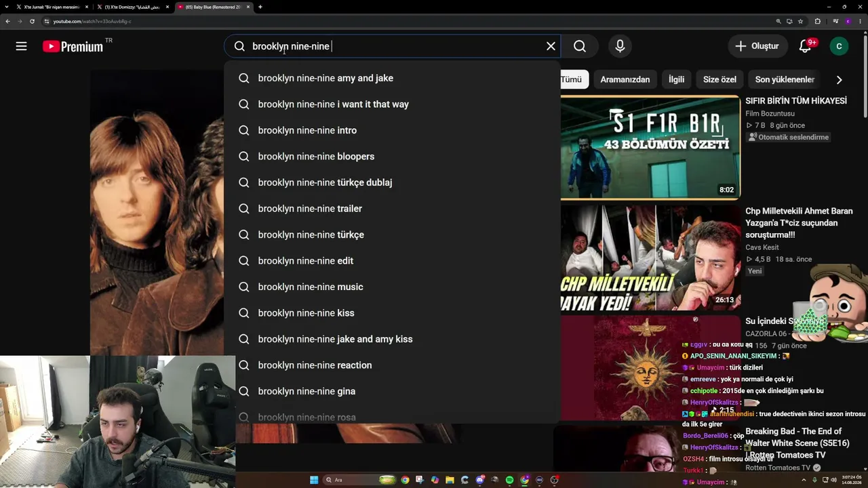This screenshot has height=488, width=868.
Task: Visit the Cavs Kesit channel
Action: click(x=762, y=247)
